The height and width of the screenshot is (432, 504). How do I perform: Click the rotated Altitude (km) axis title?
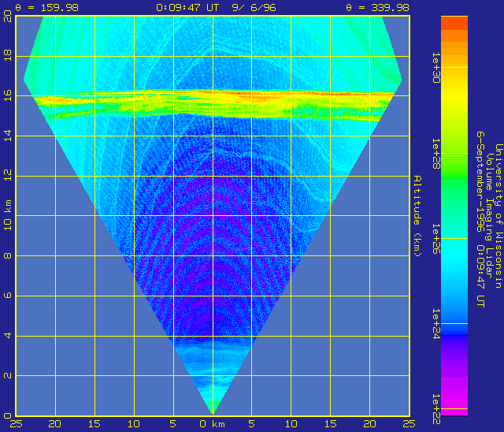[x=417, y=216]
